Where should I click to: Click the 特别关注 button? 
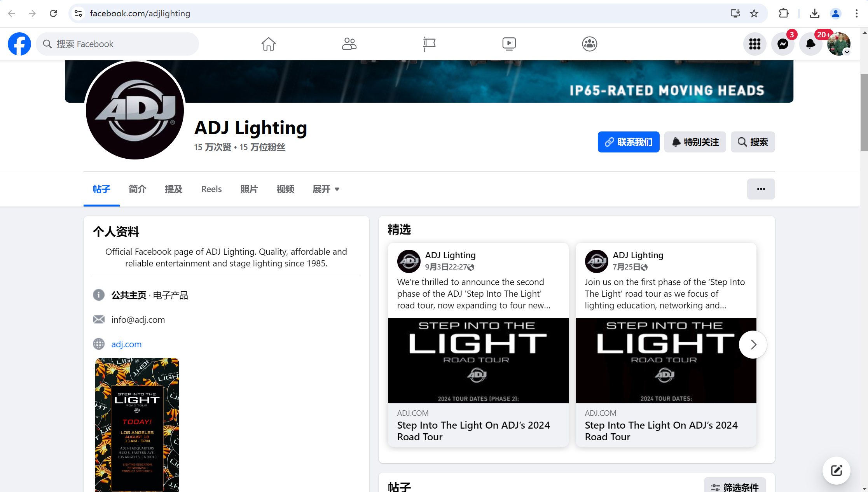click(x=695, y=142)
